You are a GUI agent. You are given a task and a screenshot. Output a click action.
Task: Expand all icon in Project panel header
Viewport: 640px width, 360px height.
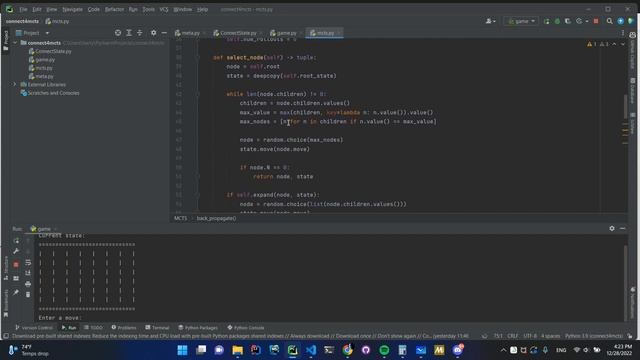pyautogui.click(x=129, y=33)
